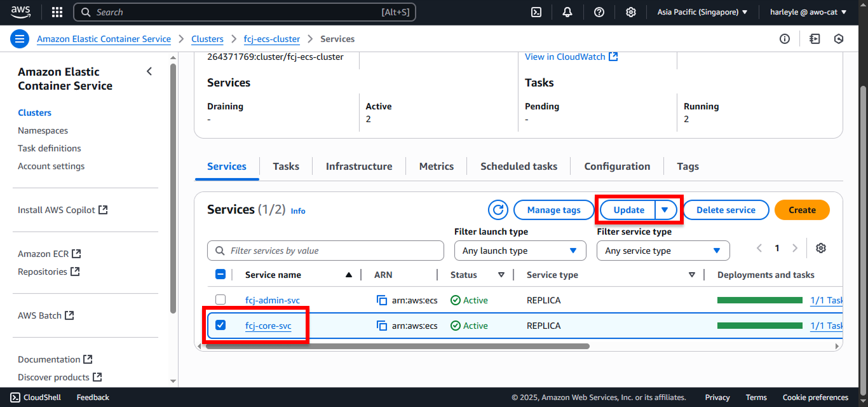The image size is (868, 407).
Task: Open AWS Batch external link
Action: tap(46, 315)
